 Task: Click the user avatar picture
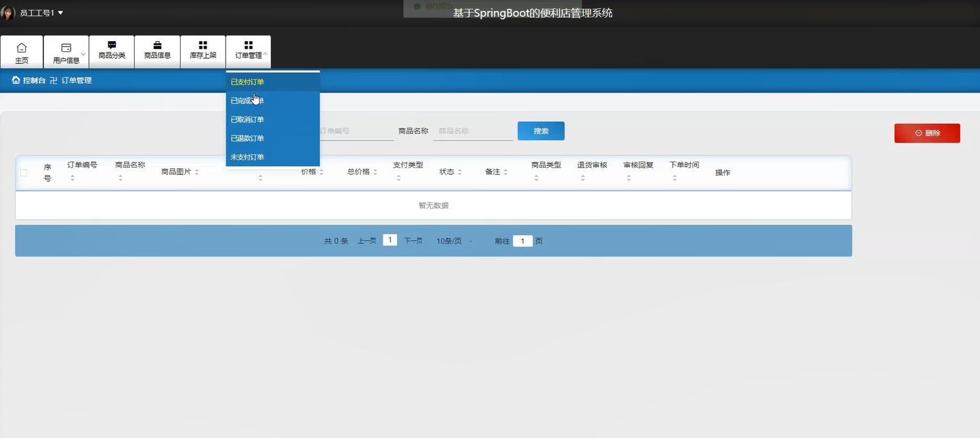point(8,13)
